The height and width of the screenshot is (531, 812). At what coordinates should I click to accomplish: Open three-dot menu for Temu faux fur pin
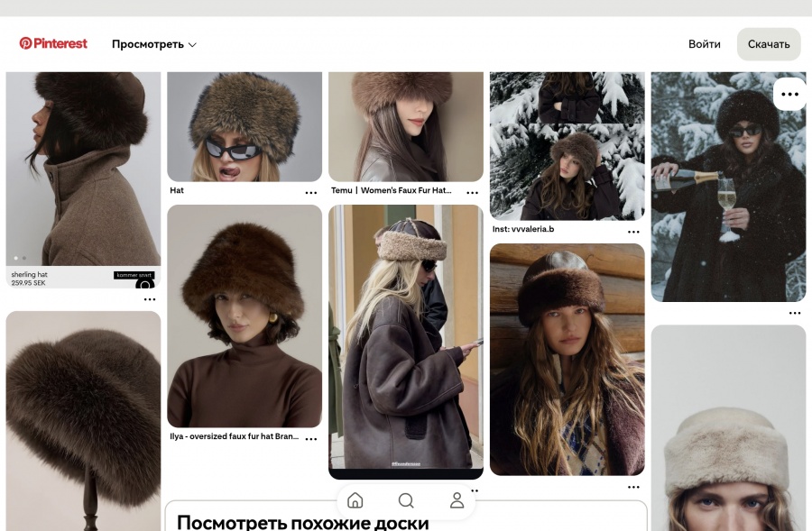pos(472,193)
